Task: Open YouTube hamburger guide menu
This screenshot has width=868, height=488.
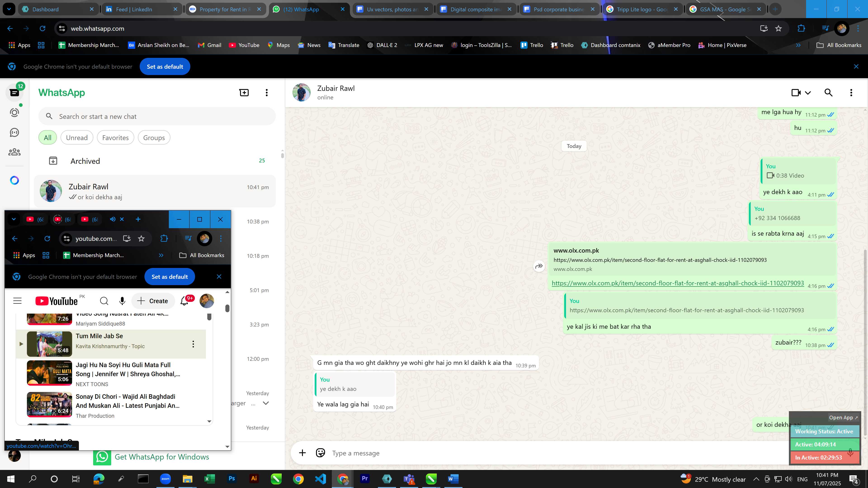Action: point(17,301)
